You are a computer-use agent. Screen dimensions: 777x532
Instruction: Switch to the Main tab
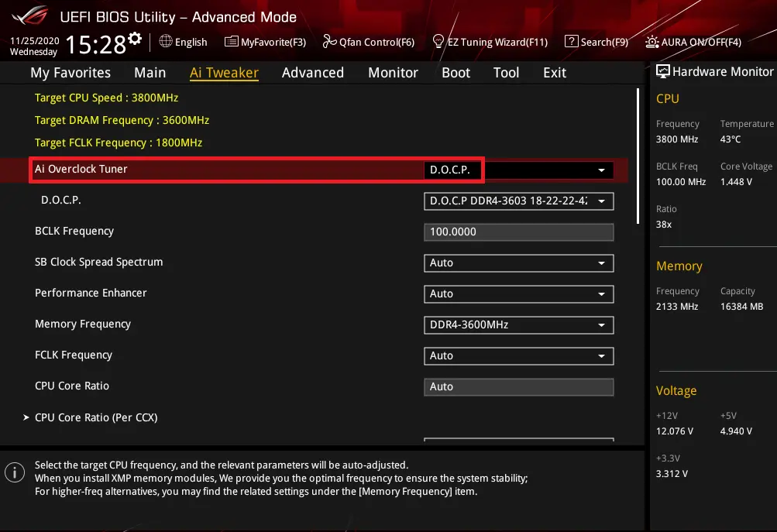(x=150, y=72)
